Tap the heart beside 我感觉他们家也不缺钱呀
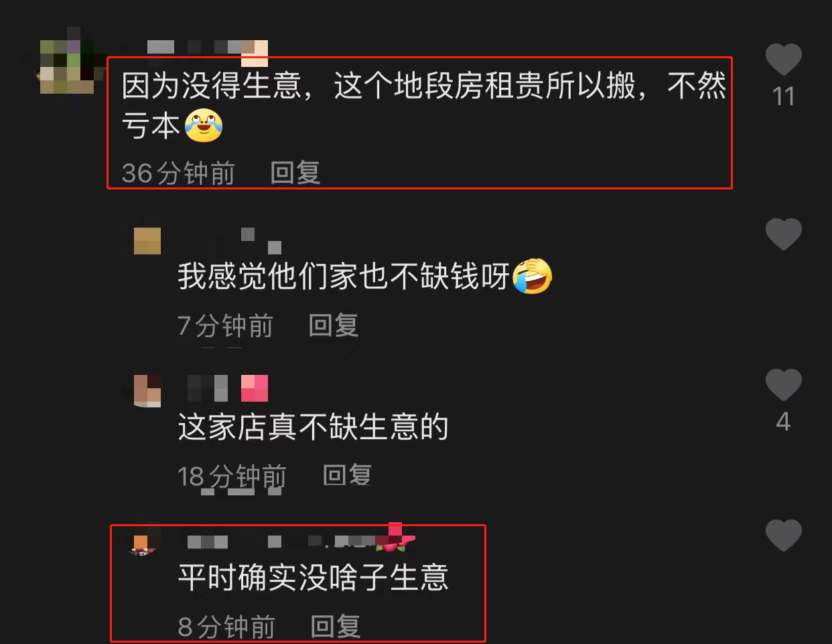Screen dimensions: 832x644 coord(783,234)
